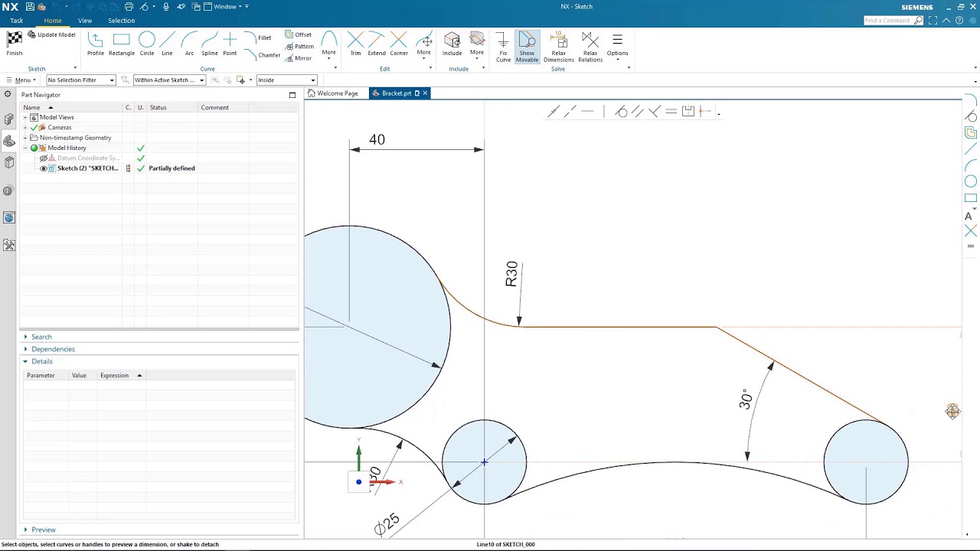Collapse the Details section
The image size is (980, 551).
click(25, 361)
